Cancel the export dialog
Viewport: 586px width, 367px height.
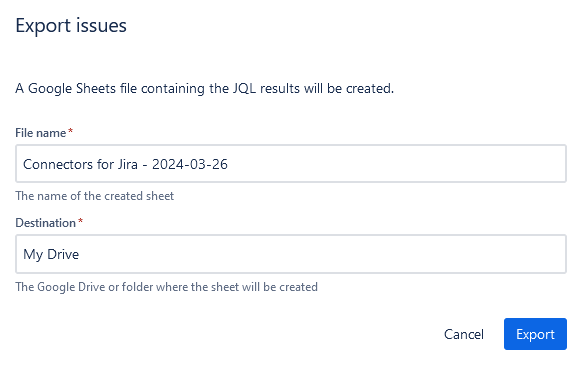[x=464, y=334]
